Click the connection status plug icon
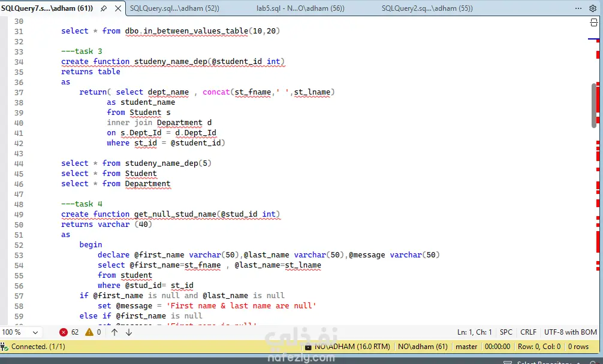Image resolution: width=603 pixels, height=364 pixels. tap(4, 347)
